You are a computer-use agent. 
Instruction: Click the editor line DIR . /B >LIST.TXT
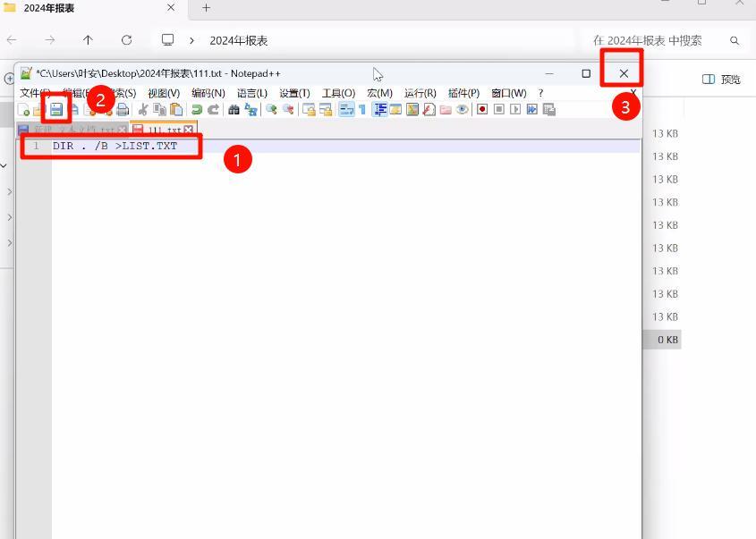coord(115,146)
